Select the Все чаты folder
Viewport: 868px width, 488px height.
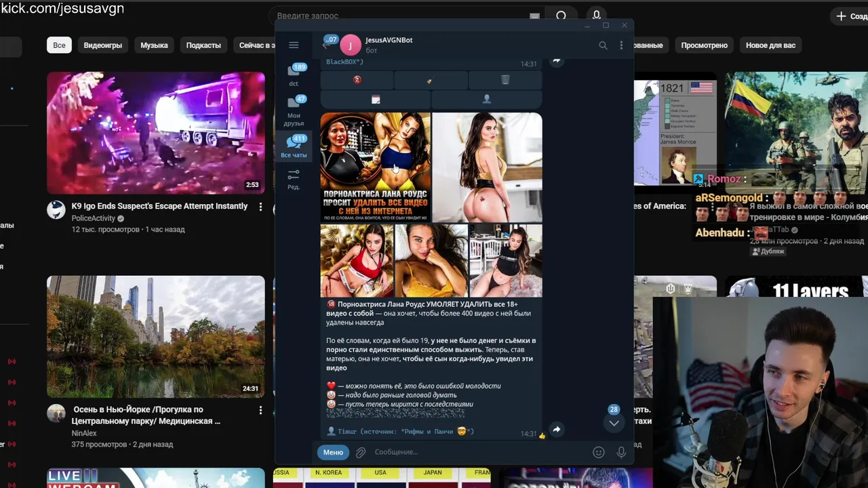coord(294,146)
